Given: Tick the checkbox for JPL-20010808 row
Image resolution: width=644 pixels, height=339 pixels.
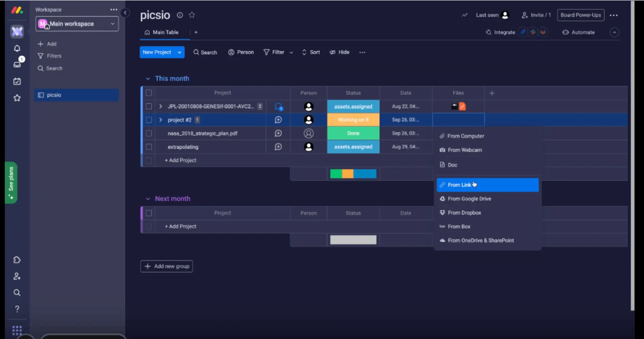Looking at the screenshot, I should tap(149, 106).
